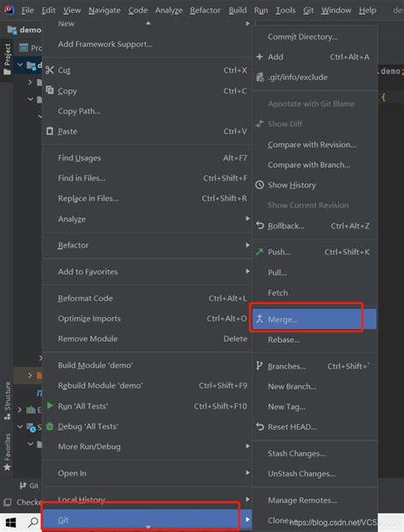Image resolution: width=404 pixels, height=532 pixels.
Task: Expand the Add to Favorites submenu arrow
Action: [248, 271]
